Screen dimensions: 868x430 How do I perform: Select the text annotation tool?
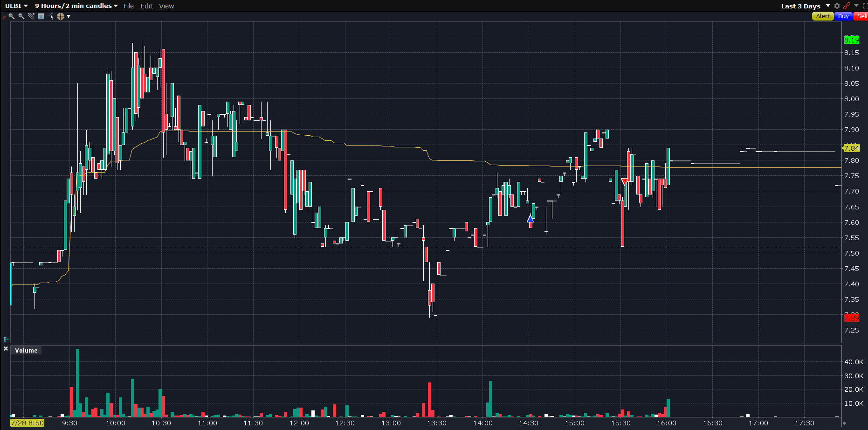coord(41,16)
